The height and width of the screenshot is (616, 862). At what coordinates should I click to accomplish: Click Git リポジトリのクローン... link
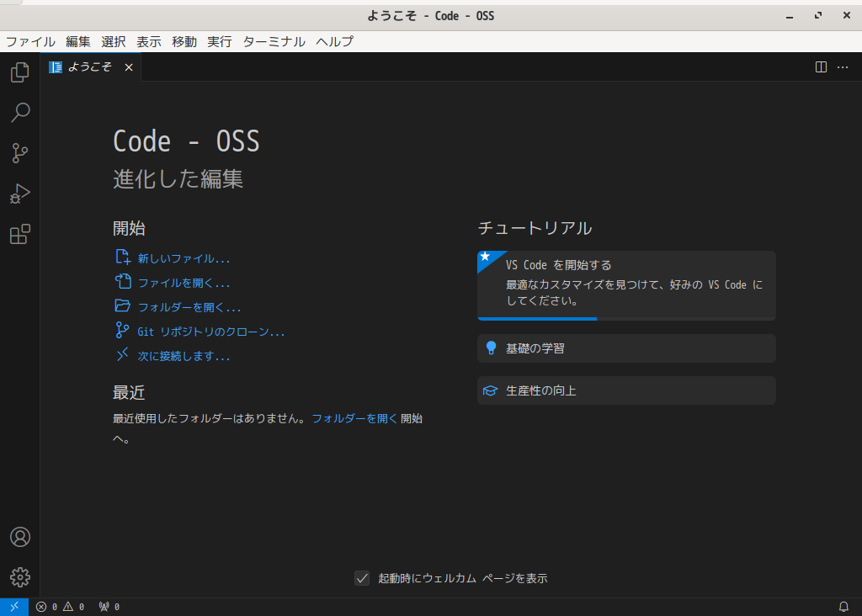(x=200, y=332)
